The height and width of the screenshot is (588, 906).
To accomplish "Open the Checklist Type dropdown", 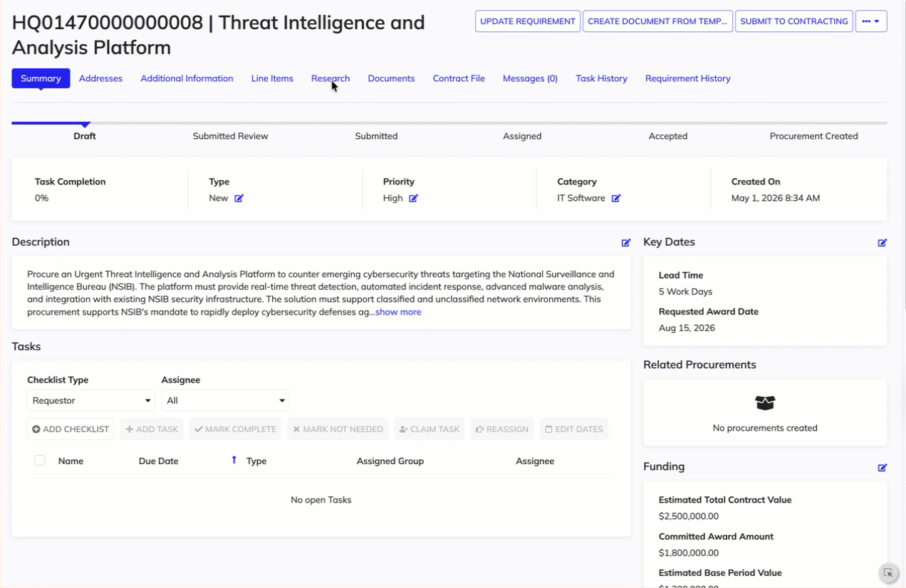I will point(90,401).
